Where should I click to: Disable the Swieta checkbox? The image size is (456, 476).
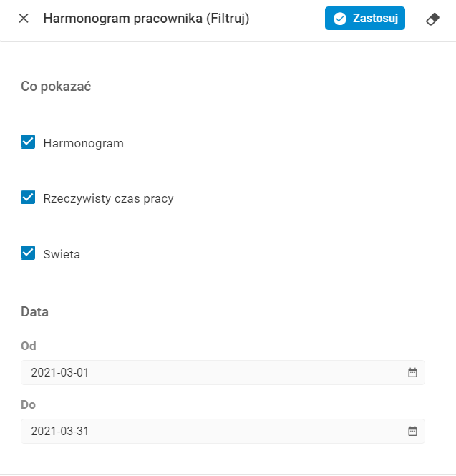[28, 253]
